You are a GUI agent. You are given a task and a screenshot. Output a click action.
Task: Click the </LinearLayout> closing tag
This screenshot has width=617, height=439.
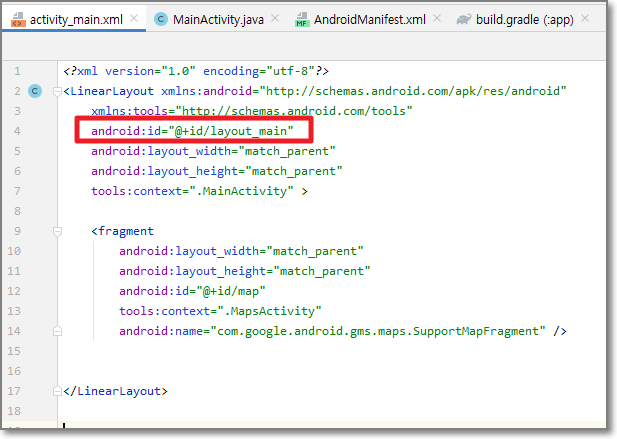tap(116, 391)
